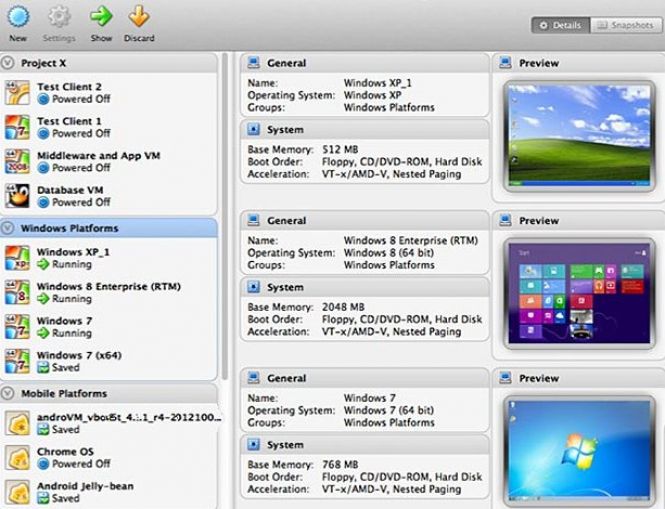Open the greyed Settings gear icon
The height and width of the screenshot is (509, 665).
59,17
